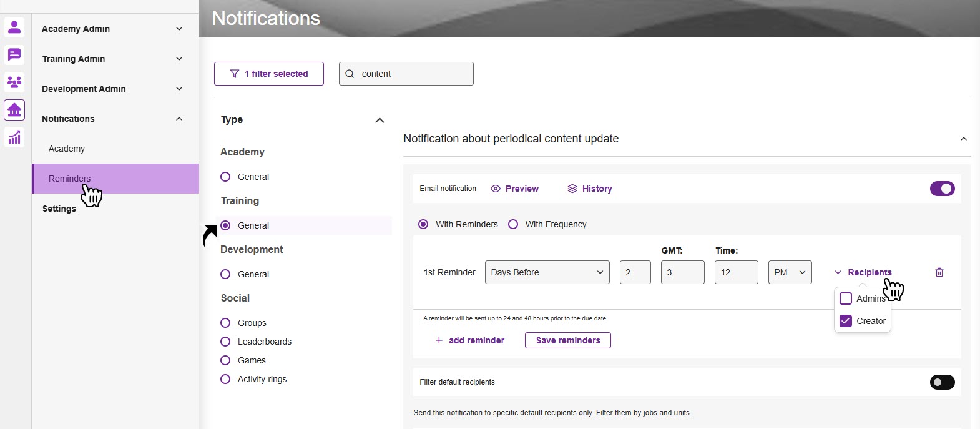Open the Days Before dropdown
Image resolution: width=980 pixels, height=429 pixels.
[x=547, y=272]
